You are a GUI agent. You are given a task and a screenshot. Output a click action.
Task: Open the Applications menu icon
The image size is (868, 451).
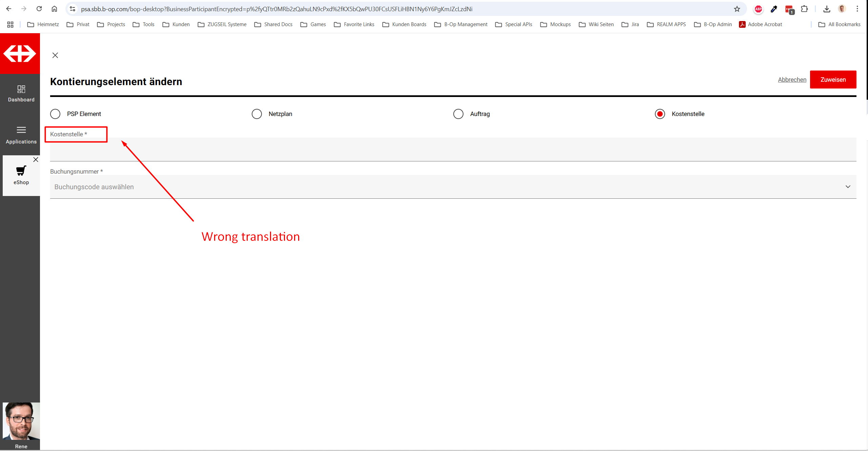21,130
